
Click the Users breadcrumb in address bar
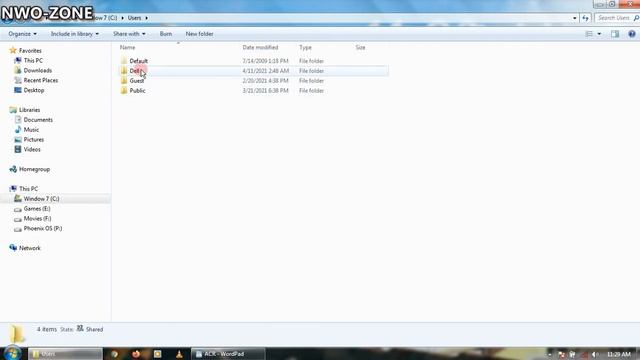[x=134, y=18]
